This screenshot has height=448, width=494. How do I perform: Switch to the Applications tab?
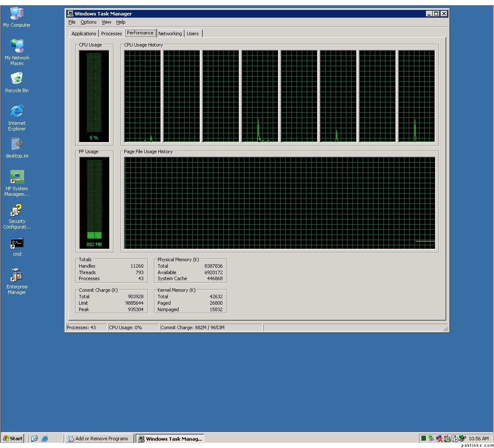tap(83, 34)
